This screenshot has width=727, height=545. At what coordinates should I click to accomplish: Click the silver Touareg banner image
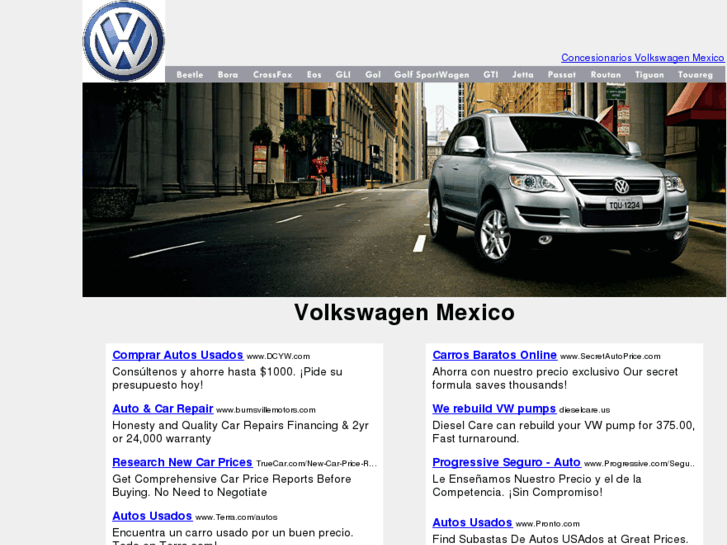tap(404, 190)
